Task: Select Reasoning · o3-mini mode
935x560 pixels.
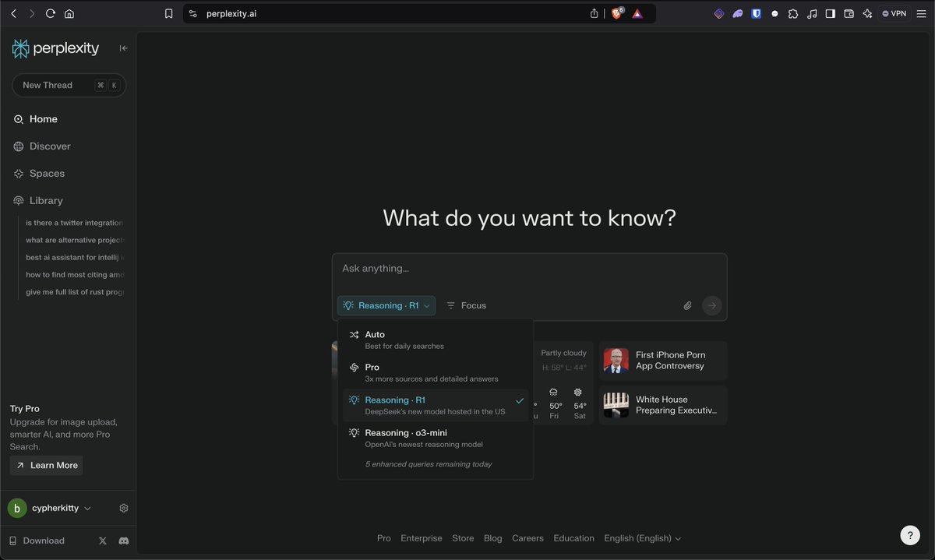Action: pos(436,438)
